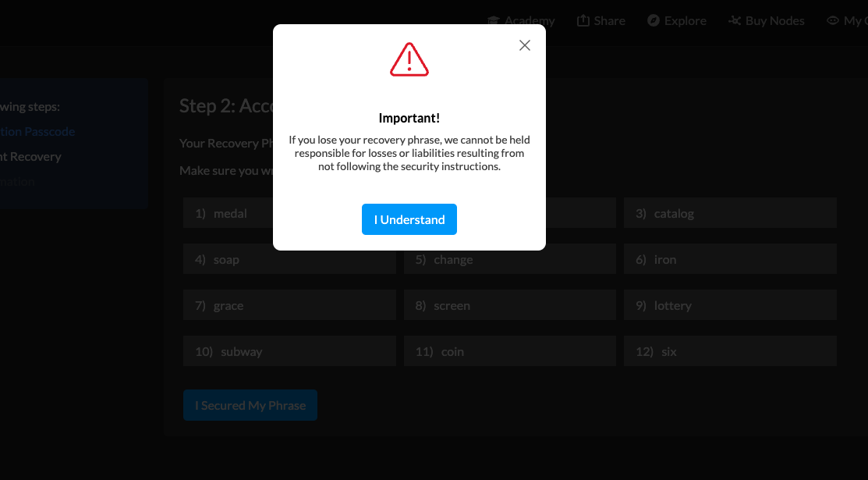This screenshot has height=480, width=868.
Task: Click recovery word 7) grace
Action: point(289,305)
